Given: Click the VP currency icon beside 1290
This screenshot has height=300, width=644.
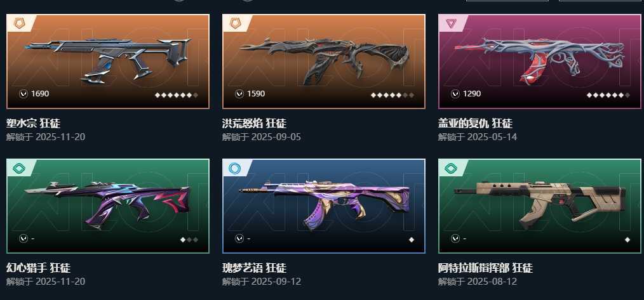Looking at the screenshot, I should point(455,94).
